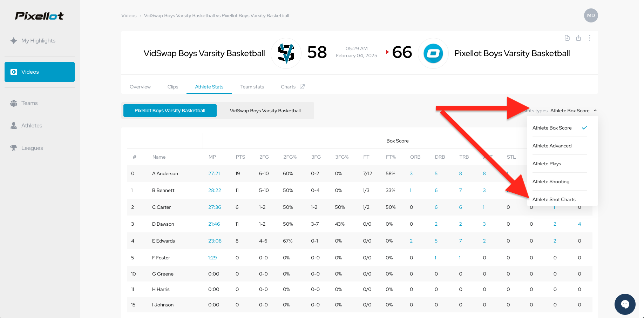This screenshot has height=318, width=644.
Task: Go to Videos breadcrumb link
Action: coord(129,15)
